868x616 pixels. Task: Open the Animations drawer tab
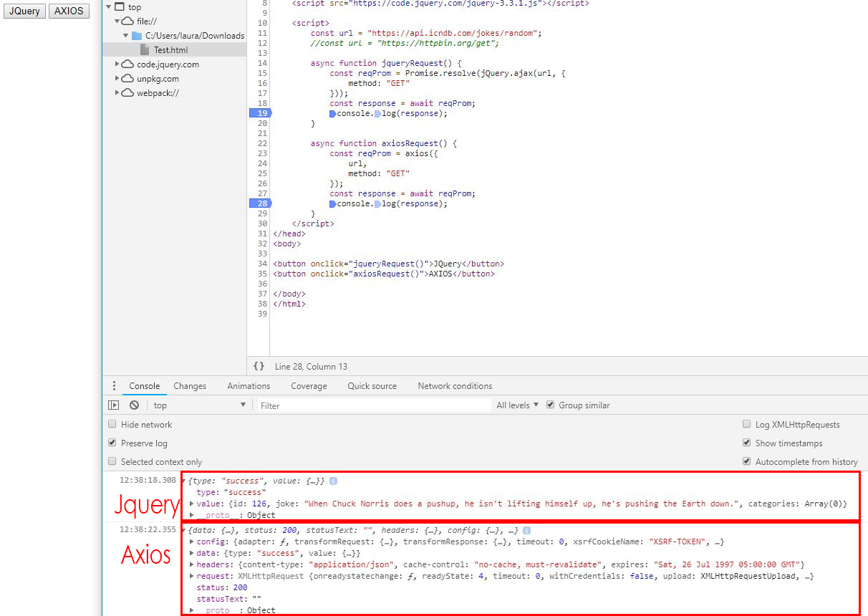(x=249, y=385)
